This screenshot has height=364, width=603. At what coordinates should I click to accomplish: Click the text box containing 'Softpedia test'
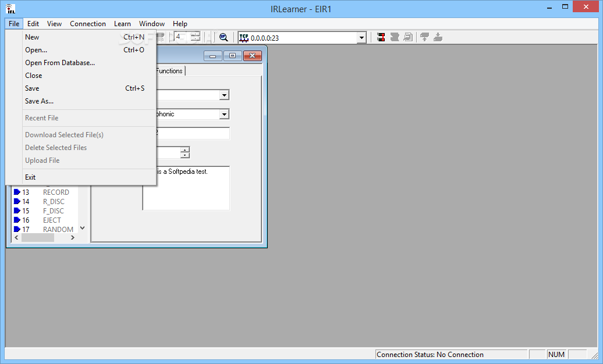186,188
